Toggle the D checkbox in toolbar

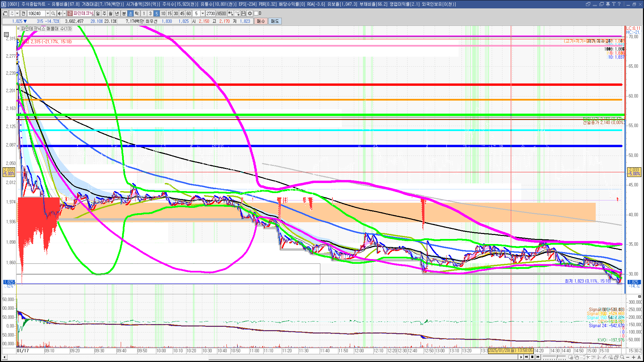click(x=256, y=13)
